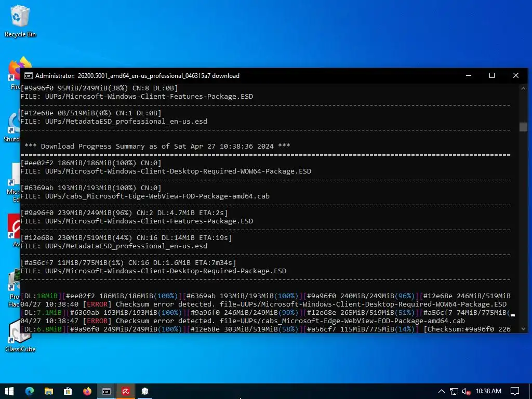Click the DL:18MiB progress line

point(265,296)
